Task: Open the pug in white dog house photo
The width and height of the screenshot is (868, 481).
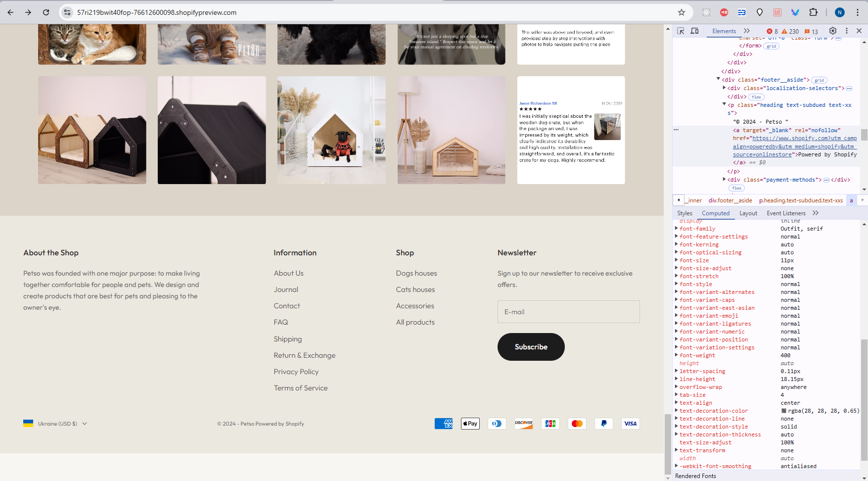Action: [x=331, y=130]
